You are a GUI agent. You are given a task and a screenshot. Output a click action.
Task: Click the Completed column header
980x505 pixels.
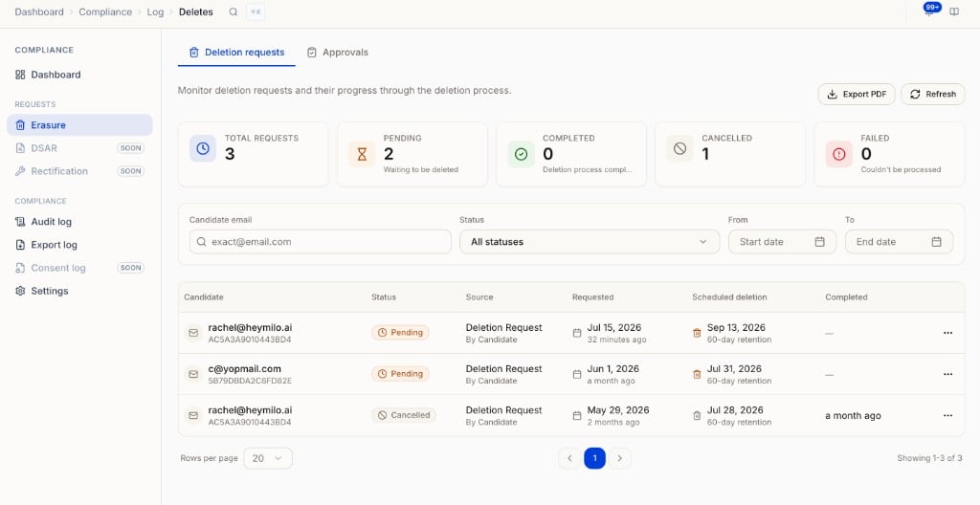tap(846, 297)
